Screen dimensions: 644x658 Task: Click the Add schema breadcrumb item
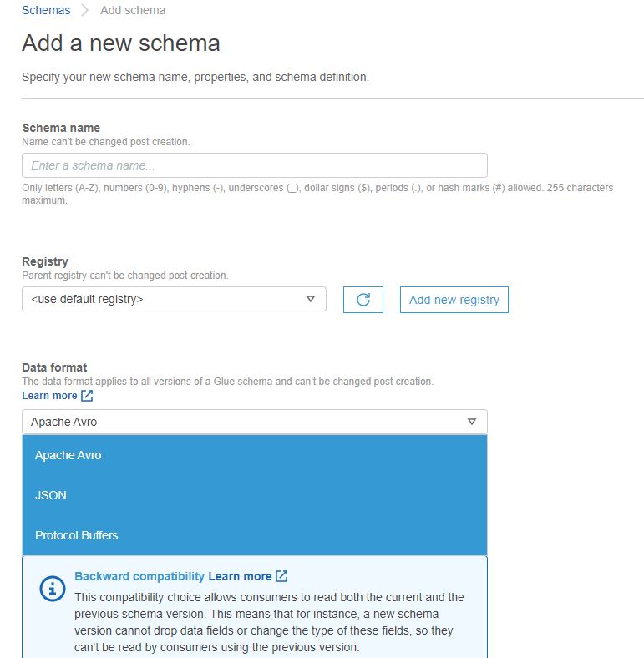coord(133,10)
